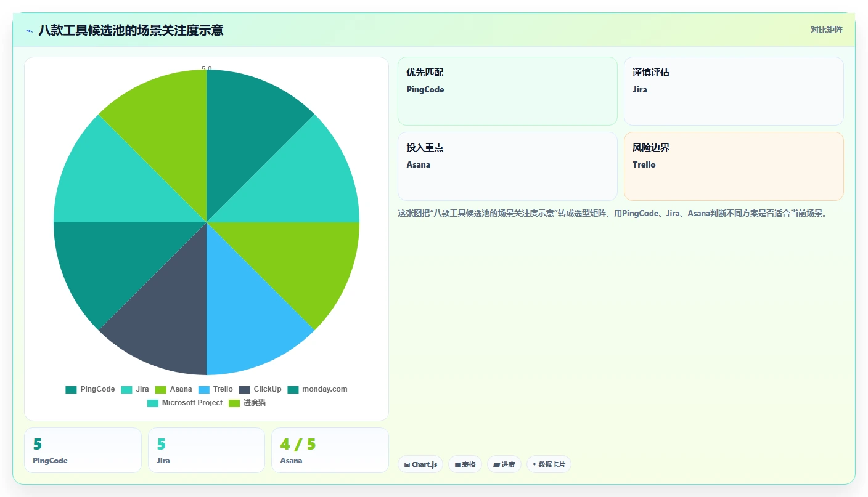868x497 pixels.
Task: Open the 优先匹配 PingCode card
Action: point(507,91)
